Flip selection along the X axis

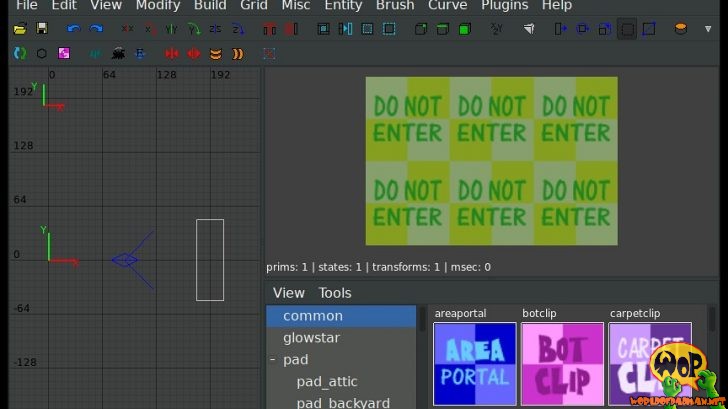tap(127, 29)
